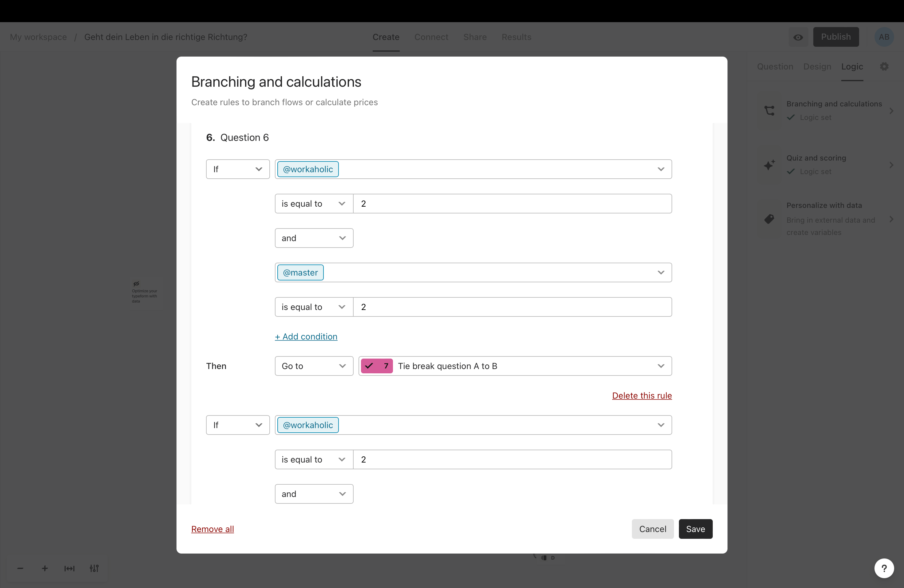Open the settings gear icon
The image size is (904, 588).
pyautogui.click(x=884, y=66)
